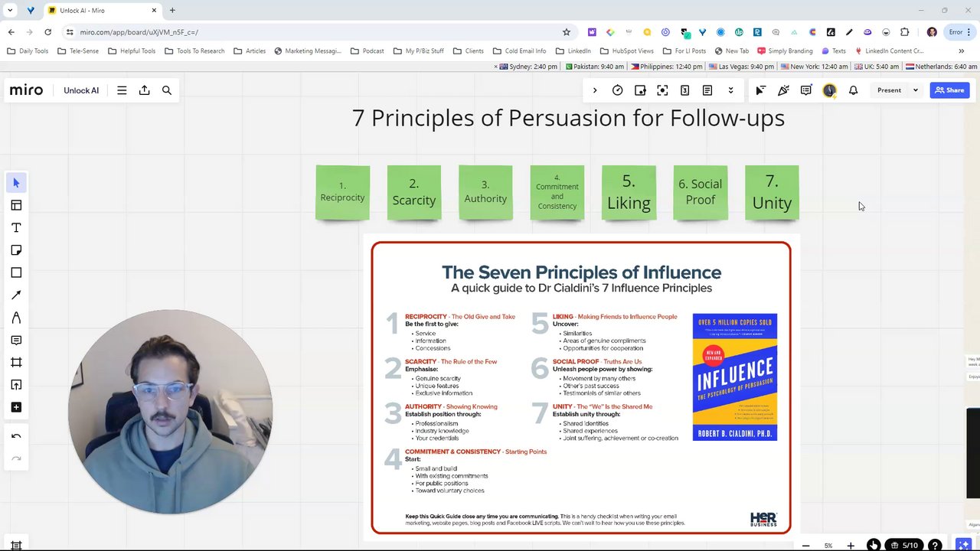Image resolution: width=980 pixels, height=551 pixels.
Task: Open notifications bell
Action: tap(853, 90)
